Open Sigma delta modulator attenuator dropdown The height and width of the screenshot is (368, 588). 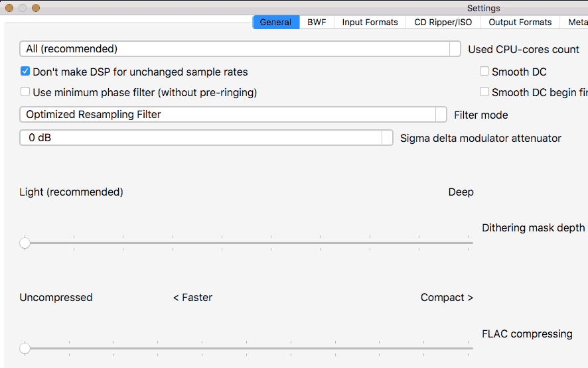coord(206,137)
